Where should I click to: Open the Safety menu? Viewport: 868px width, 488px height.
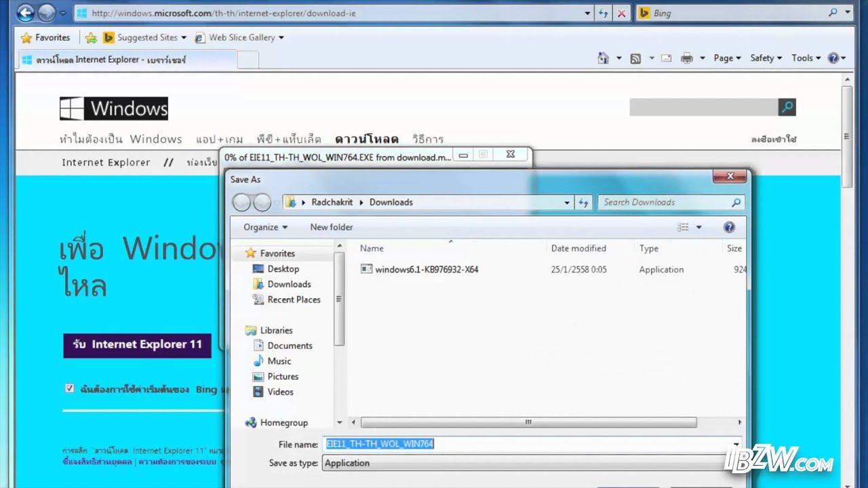click(766, 58)
